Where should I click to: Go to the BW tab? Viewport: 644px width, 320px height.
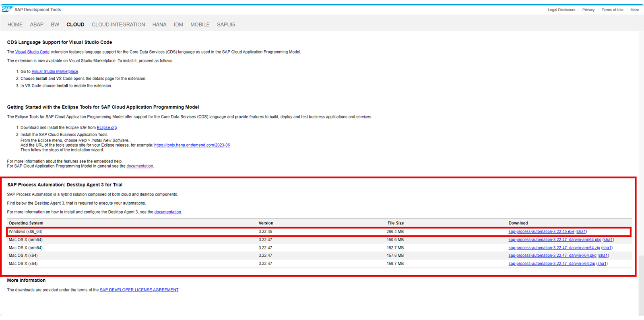coord(55,25)
